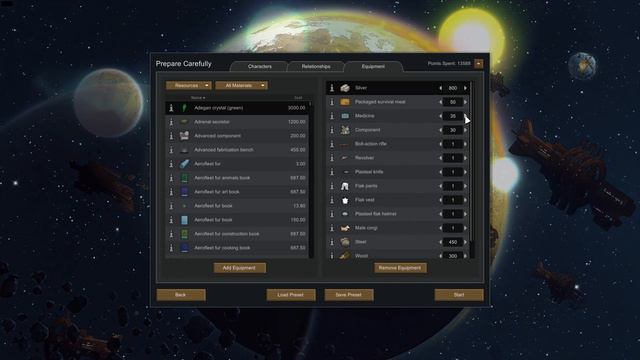Screen dimensions: 640x360
Task: Click the Medicine item icon
Action: (x=345, y=116)
